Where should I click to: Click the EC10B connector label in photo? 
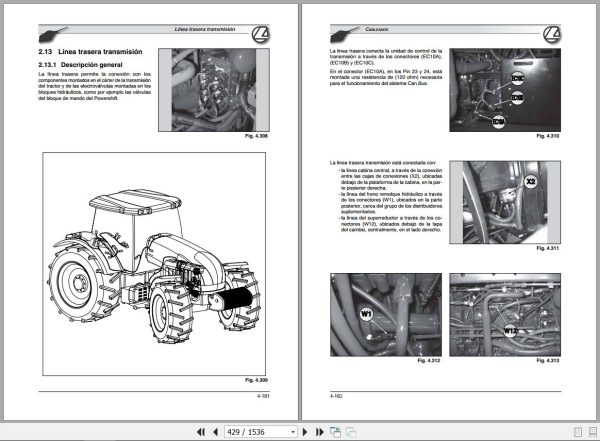tap(517, 98)
